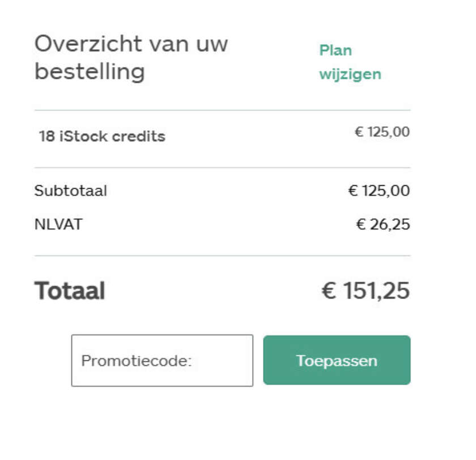The width and height of the screenshot is (476, 460).
Task: Click the "Promotiecode:" placeholder text
Action: [137, 361]
